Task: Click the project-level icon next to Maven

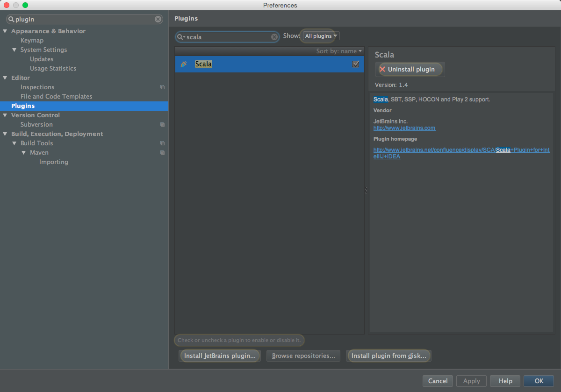Action: (x=162, y=153)
